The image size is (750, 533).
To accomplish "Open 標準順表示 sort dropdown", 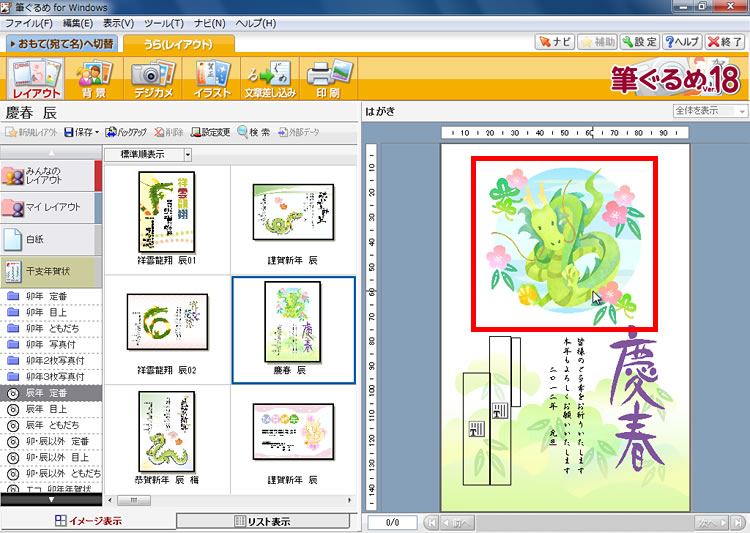I will pos(148,155).
